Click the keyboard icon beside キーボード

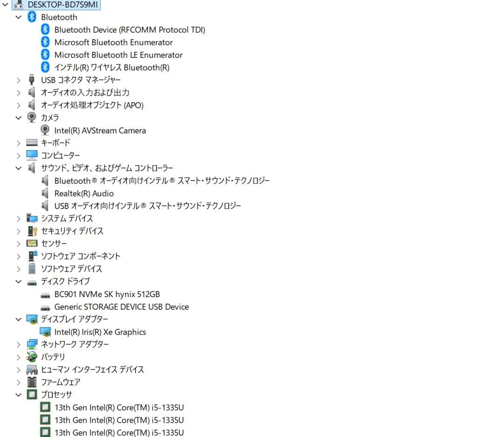[32, 142]
